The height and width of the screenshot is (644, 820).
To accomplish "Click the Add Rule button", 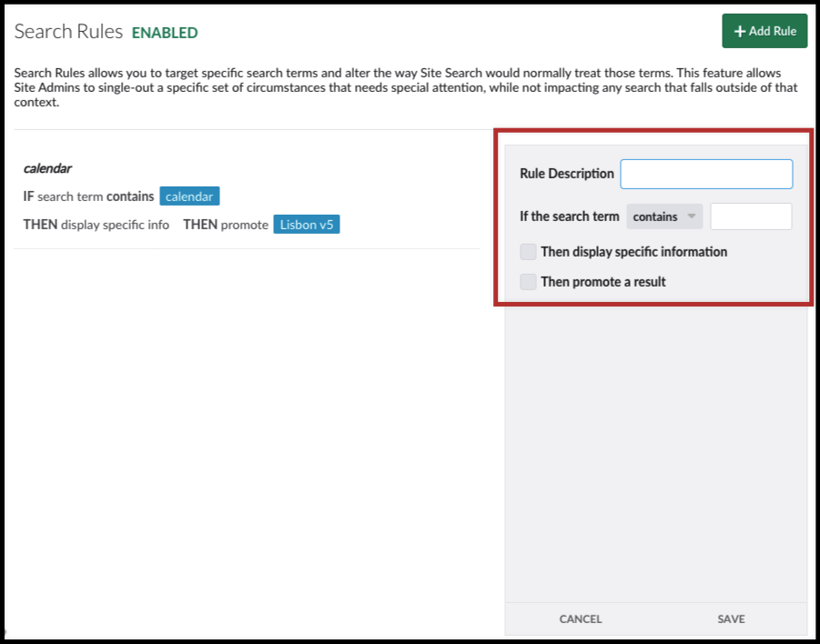I will (x=764, y=31).
